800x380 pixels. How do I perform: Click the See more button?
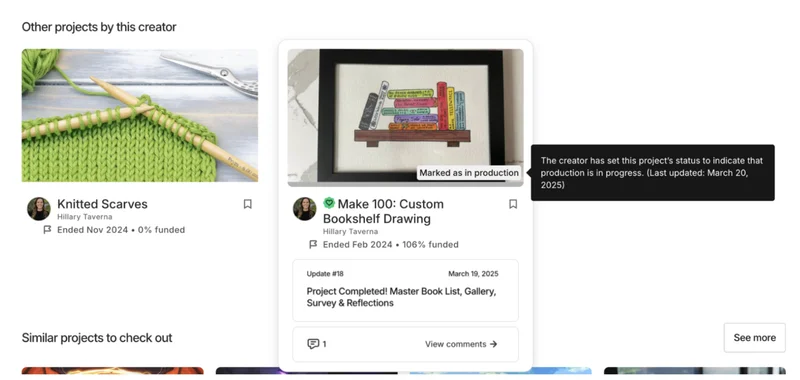(x=755, y=338)
